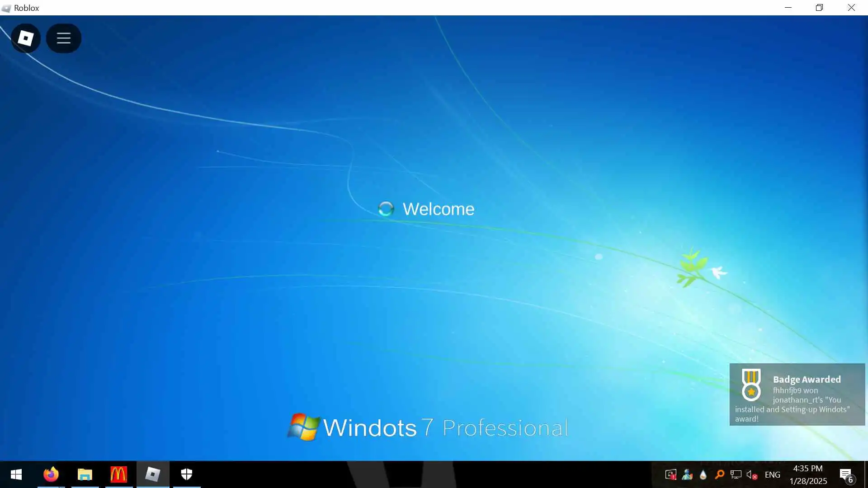Open Firefox from the taskbar
868x488 pixels.
[51, 474]
